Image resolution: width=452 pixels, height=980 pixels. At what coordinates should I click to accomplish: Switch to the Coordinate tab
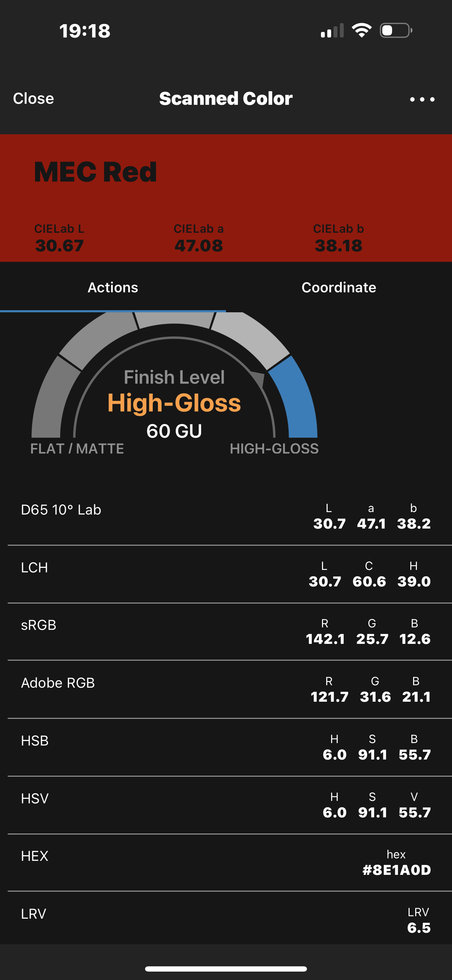pyautogui.click(x=339, y=287)
